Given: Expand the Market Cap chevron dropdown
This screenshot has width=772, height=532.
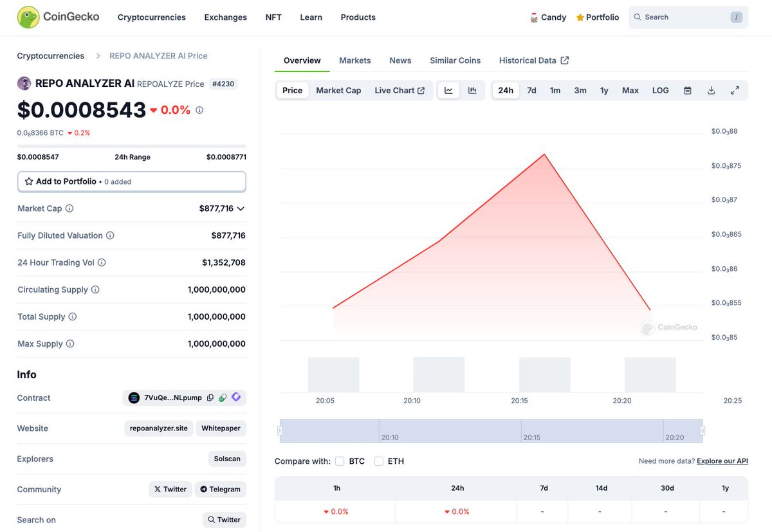Looking at the screenshot, I should pyautogui.click(x=241, y=208).
